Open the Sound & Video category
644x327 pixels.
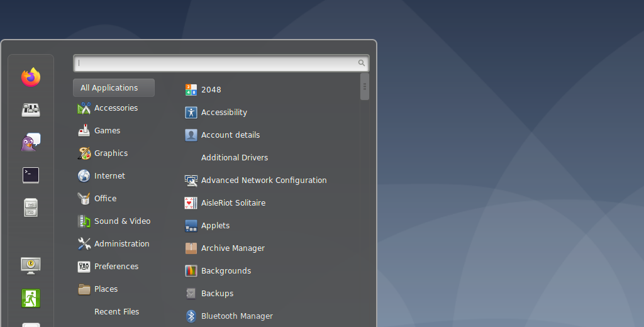click(x=122, y=221)
